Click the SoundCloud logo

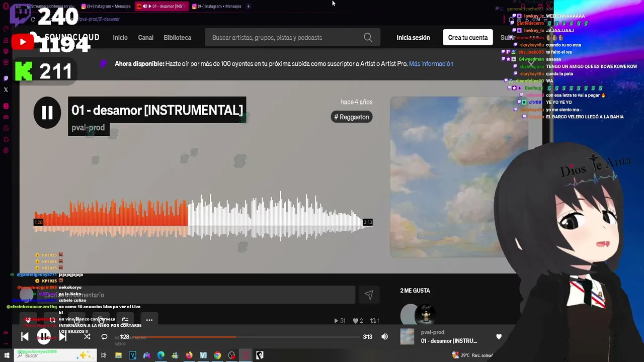coord(64,37)
